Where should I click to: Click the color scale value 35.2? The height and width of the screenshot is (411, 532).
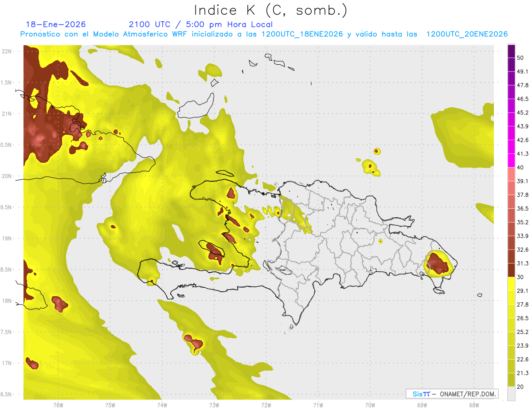pos(523,222)
